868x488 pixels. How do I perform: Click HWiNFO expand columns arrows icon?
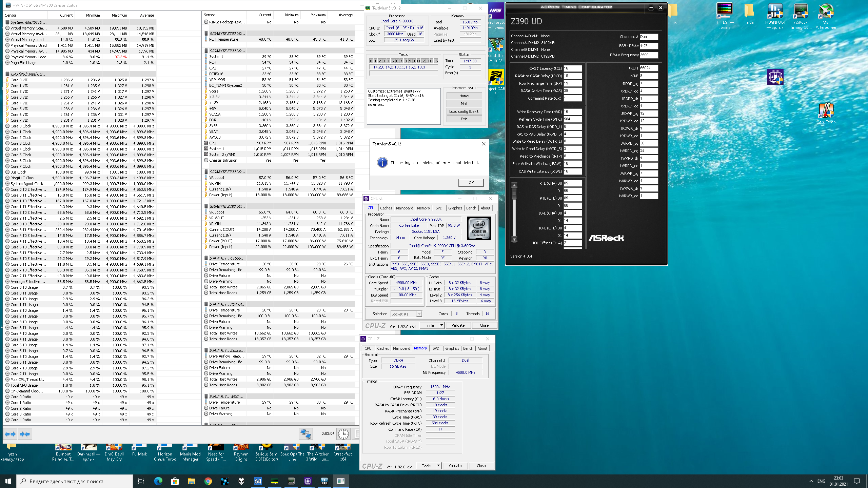[11, 434]
